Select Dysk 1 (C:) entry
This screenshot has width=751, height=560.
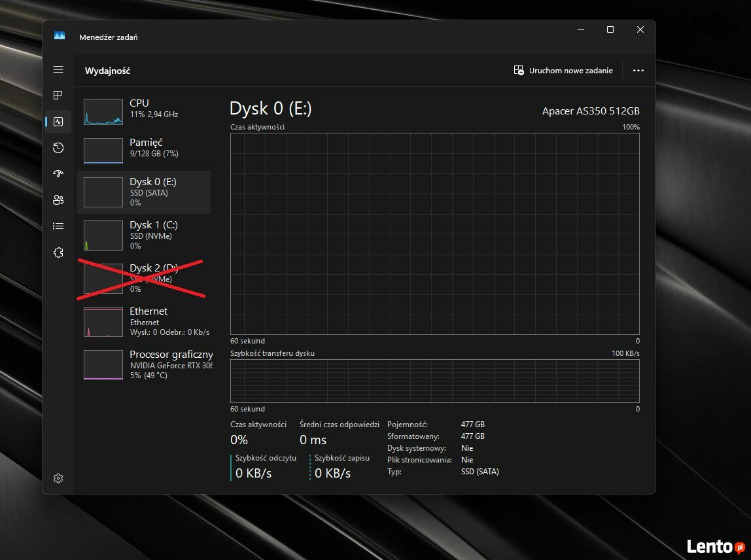point(144,235)
